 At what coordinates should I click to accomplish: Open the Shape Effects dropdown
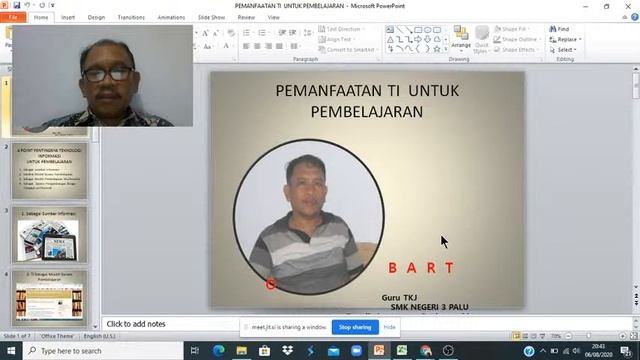pyautogui.click(x=516, y=49)
